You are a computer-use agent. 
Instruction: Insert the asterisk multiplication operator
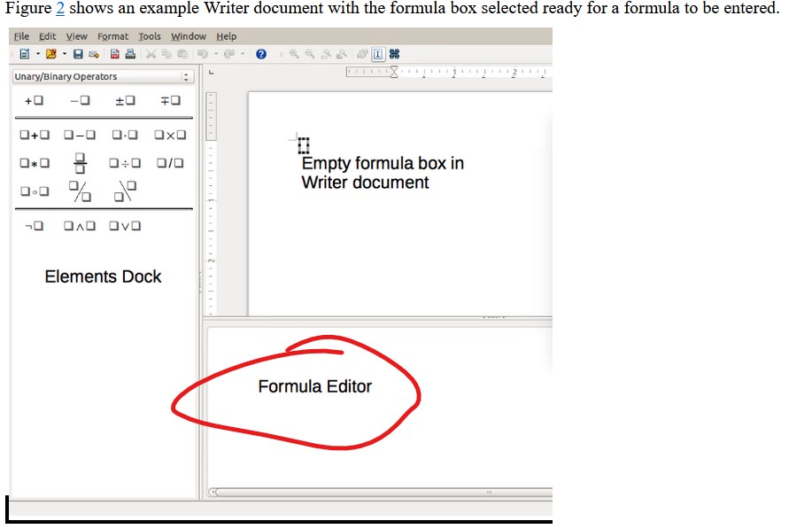(35, 163)
